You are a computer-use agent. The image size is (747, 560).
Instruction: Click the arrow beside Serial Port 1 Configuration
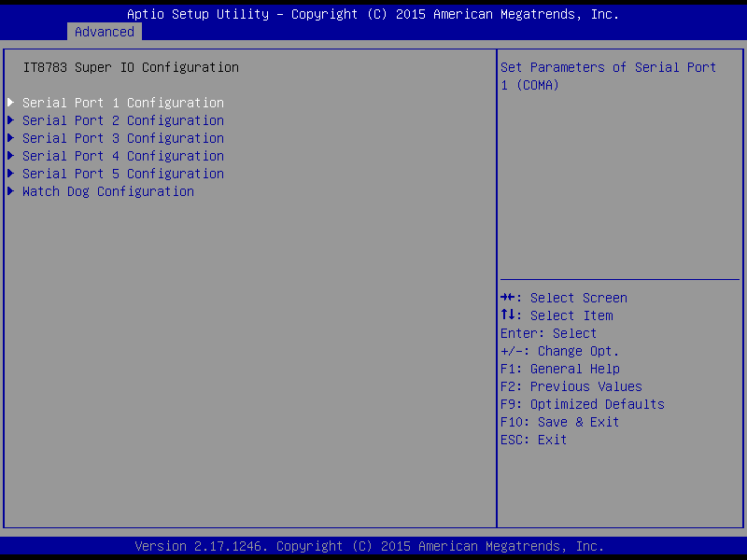pyautogui.click(x=11, y=103)
